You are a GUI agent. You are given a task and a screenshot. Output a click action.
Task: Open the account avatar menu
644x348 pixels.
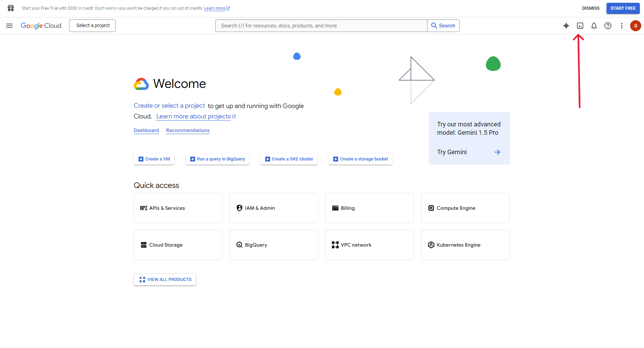[x=636, y=26]
